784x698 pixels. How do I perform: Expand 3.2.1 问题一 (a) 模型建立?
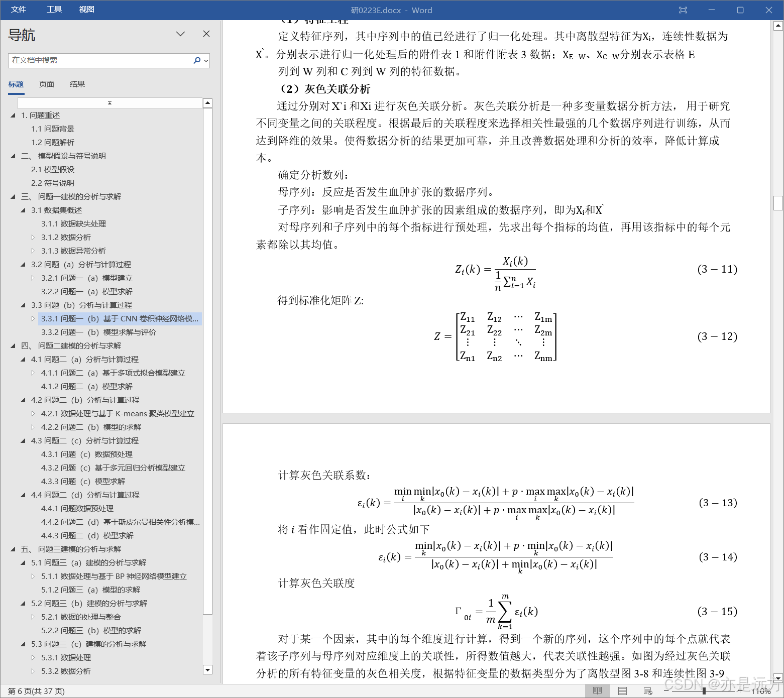[33, 278]
